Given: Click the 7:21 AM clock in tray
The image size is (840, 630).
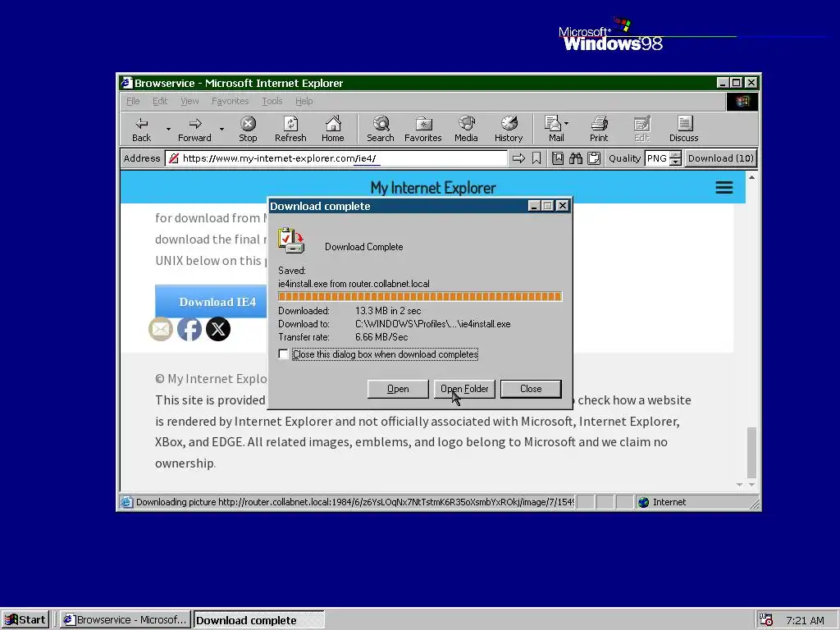Looking at the screenshot, I should [805, 620].
